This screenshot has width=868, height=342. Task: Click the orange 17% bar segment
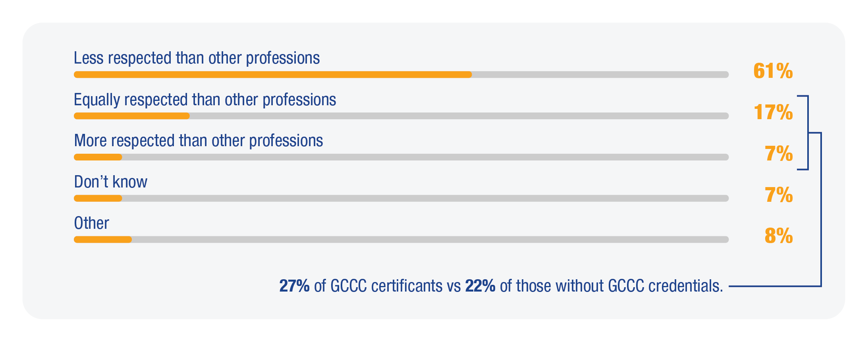point(132,116)
